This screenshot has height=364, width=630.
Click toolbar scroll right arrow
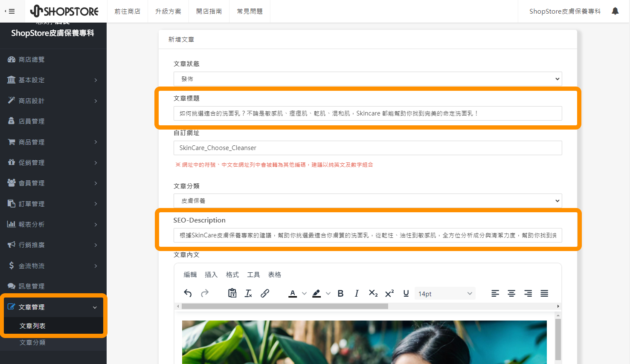pyautogui.click(x=558, y=306)
